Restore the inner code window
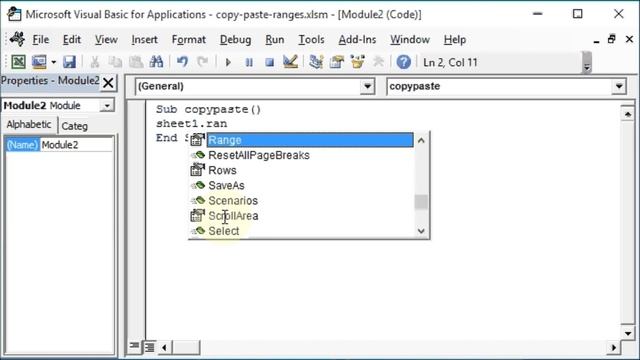The image size is (640, 360). [612, 39]
